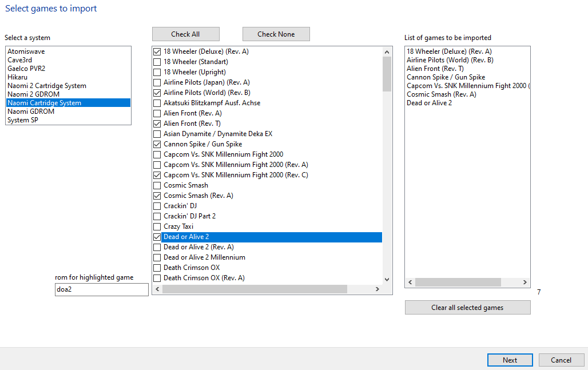Click the import list scroll left arrow
588x370 pixels.
[410, 283]
